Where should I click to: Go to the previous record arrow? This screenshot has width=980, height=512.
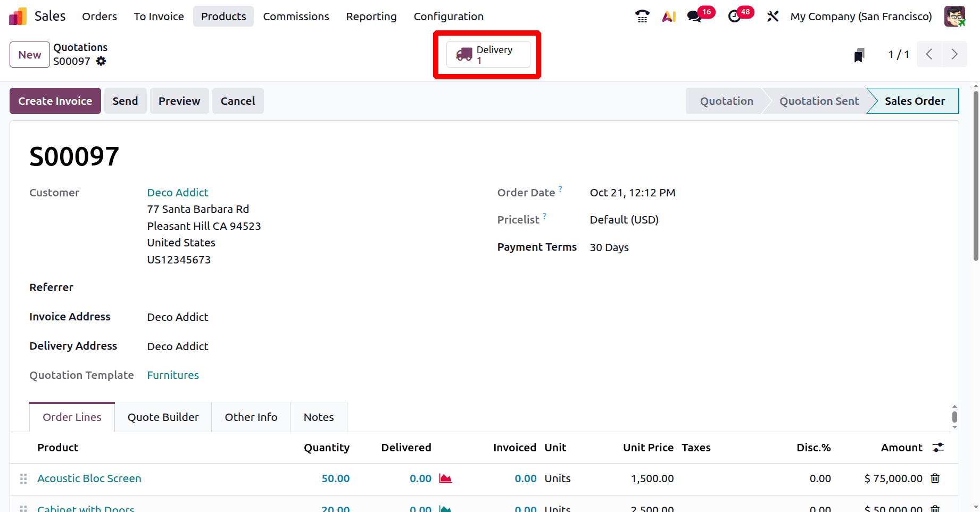click(x=929, y=54)
